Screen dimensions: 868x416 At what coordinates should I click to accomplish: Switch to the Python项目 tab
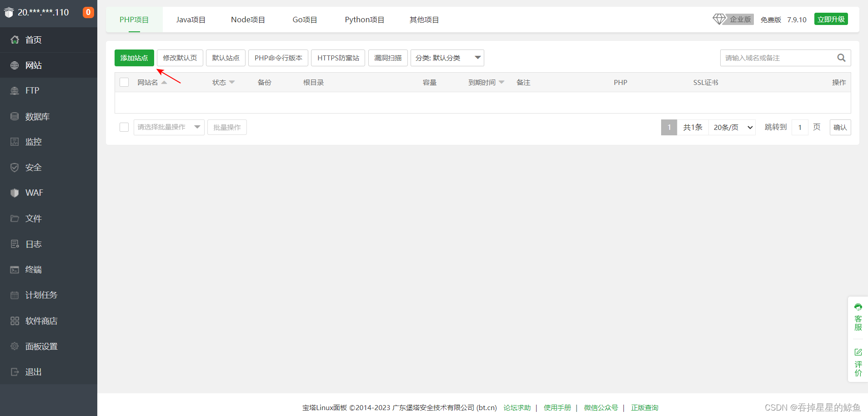pyautogui.click(x=365, y=20)
